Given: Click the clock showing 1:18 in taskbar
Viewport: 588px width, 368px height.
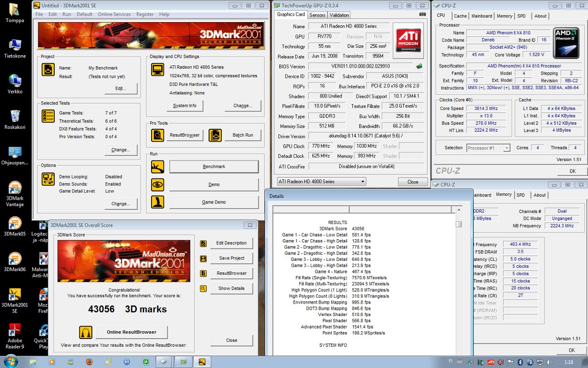Looking at the screenshot, I should click(x=569, y=362).
